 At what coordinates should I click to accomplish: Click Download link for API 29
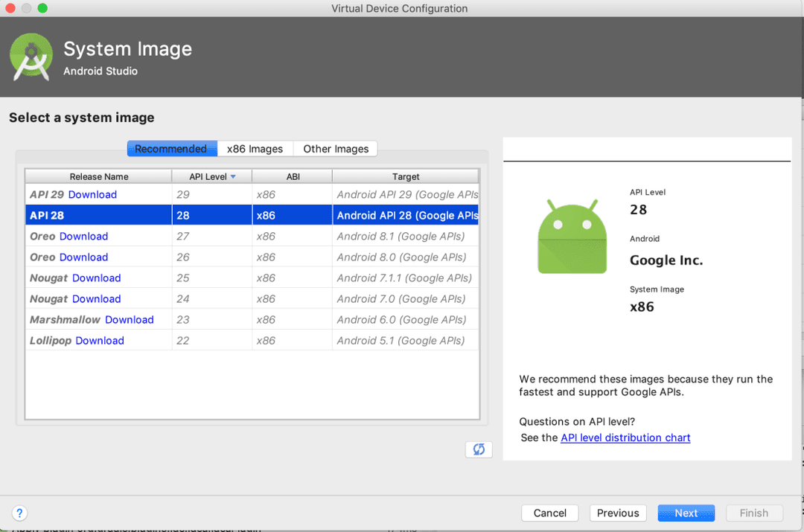tap(92, 195)
